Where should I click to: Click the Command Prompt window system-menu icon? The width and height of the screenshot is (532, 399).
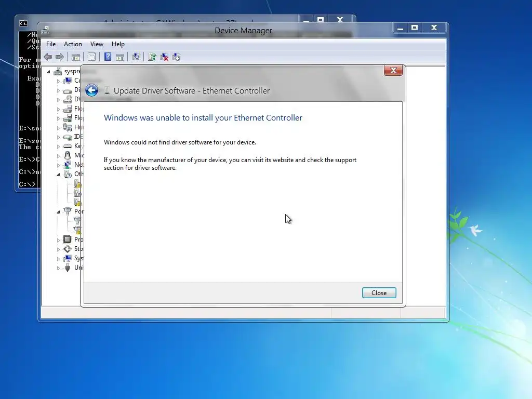point(23,23)
